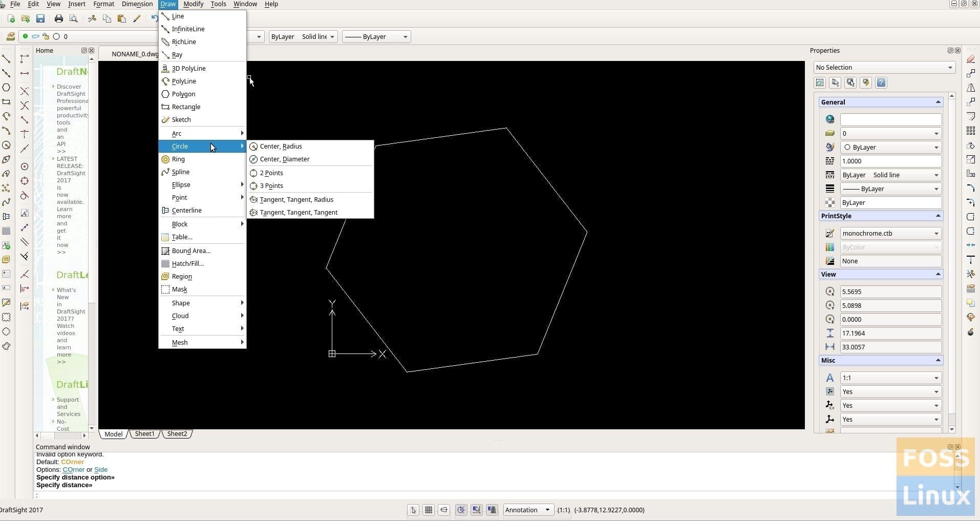The height and width of the screenshot is (521, 980).
Task: Click the Paste icon in the toolbar
Action: click(x=122, y=19)
